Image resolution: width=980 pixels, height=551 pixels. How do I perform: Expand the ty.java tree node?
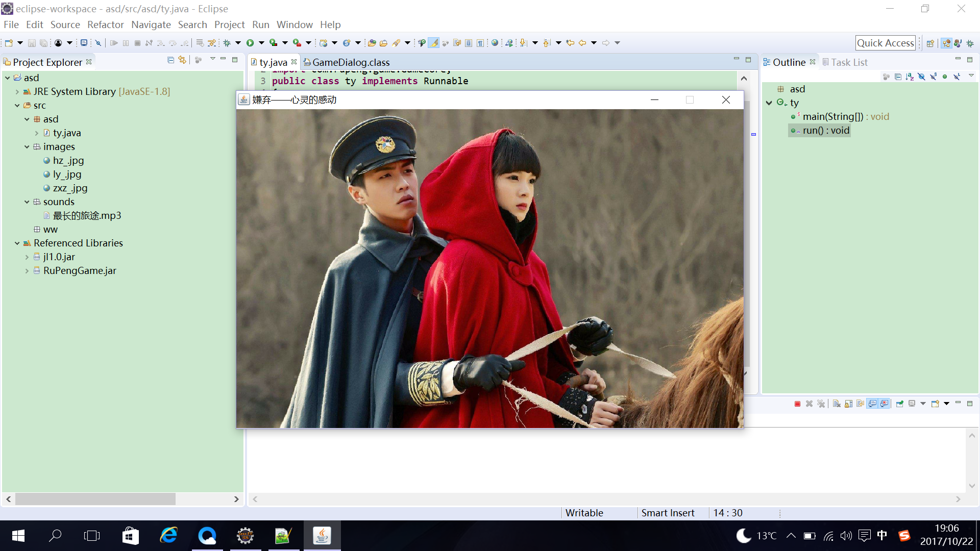coord(37,133)
